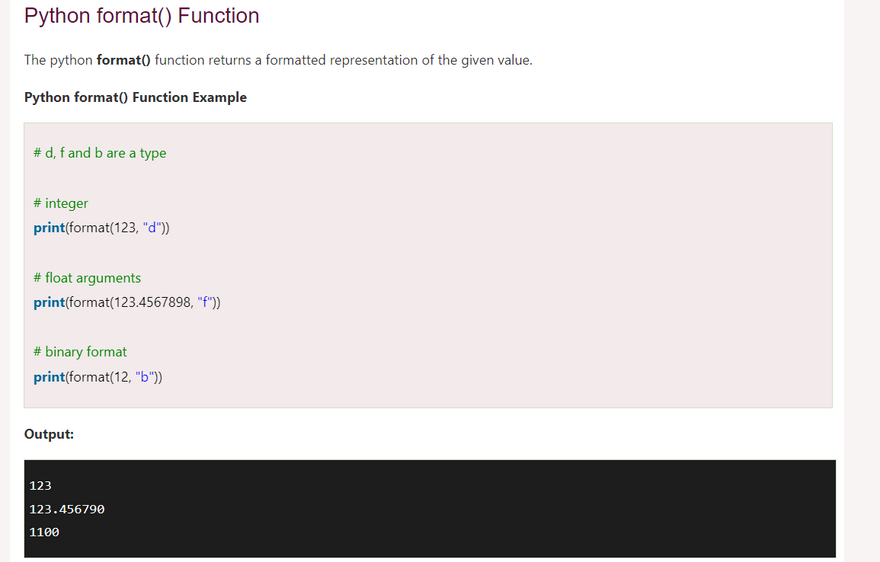Click the comment '# d, f and b are a type'
The height and width of the screenshot is (562, 880).
100,153
